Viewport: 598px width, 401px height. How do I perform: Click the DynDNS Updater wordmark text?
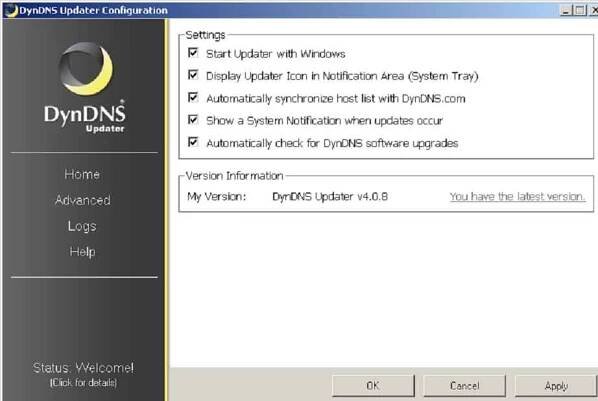[x=85, y=118]
